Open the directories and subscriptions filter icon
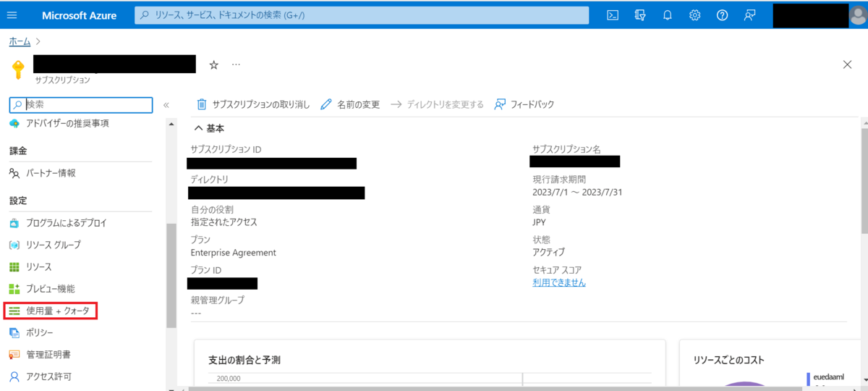 639,15
